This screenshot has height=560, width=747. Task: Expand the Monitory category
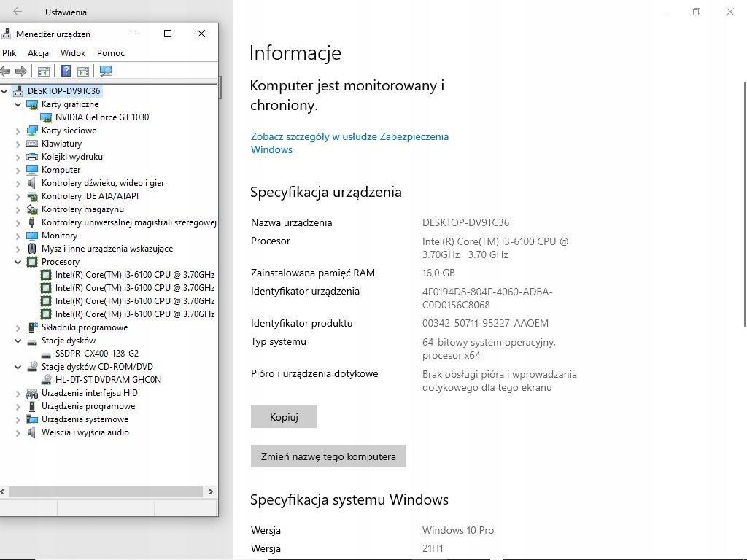(18, 236)
